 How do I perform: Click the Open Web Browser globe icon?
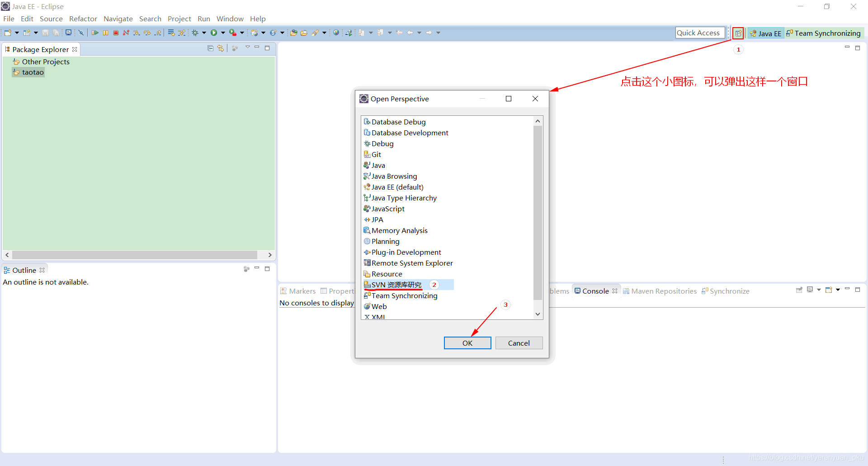tap(336, 33)
